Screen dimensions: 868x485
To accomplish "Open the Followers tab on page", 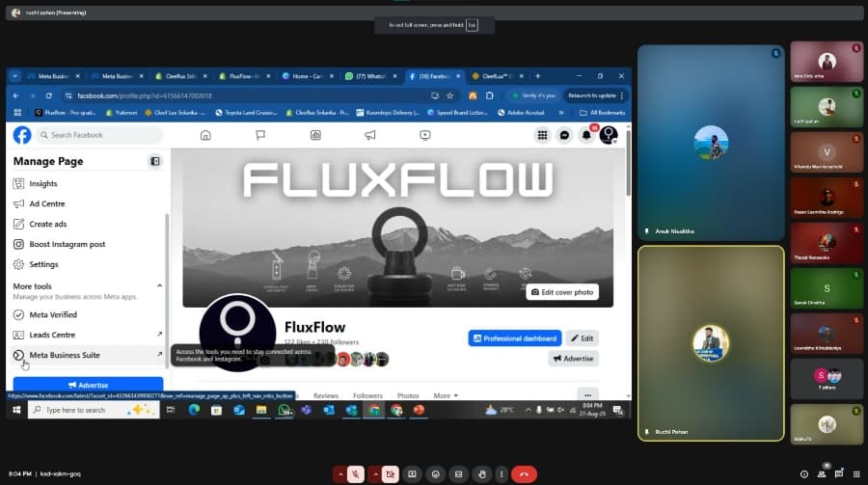I will click(367, 395).
